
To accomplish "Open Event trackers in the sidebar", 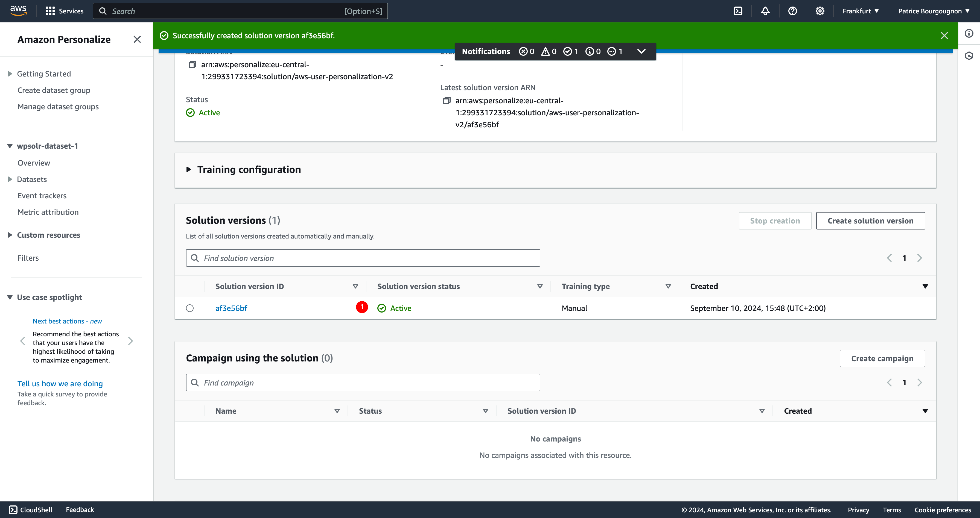I will coord(42,196).
